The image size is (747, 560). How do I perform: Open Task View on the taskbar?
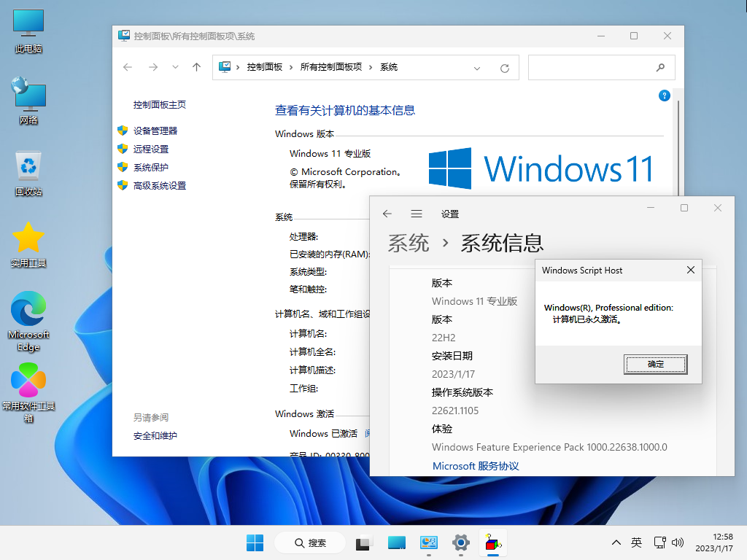(363, 542)
